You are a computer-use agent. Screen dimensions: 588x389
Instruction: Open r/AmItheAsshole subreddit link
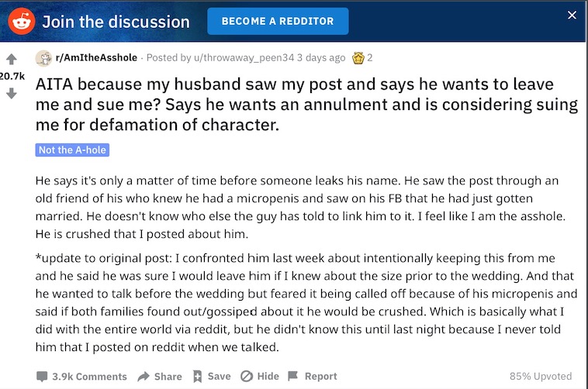pyautogui.click(x=96, y=57)
